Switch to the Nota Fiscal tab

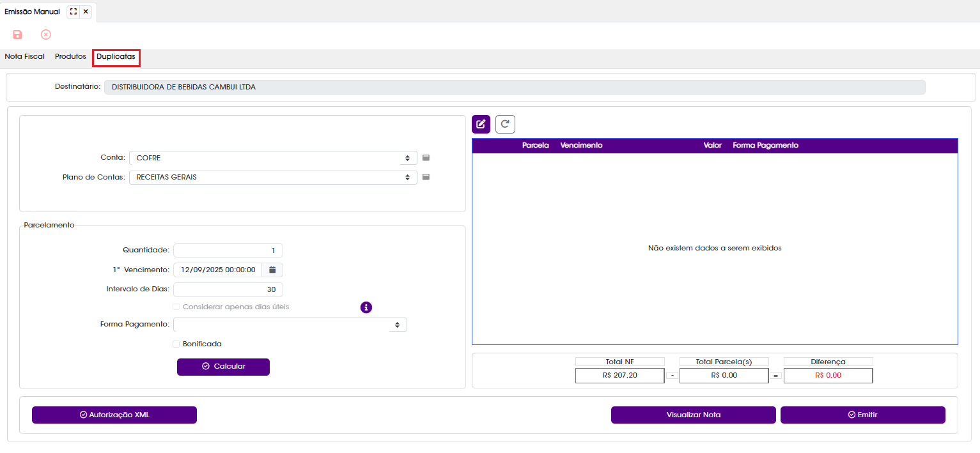coord(25,56)
